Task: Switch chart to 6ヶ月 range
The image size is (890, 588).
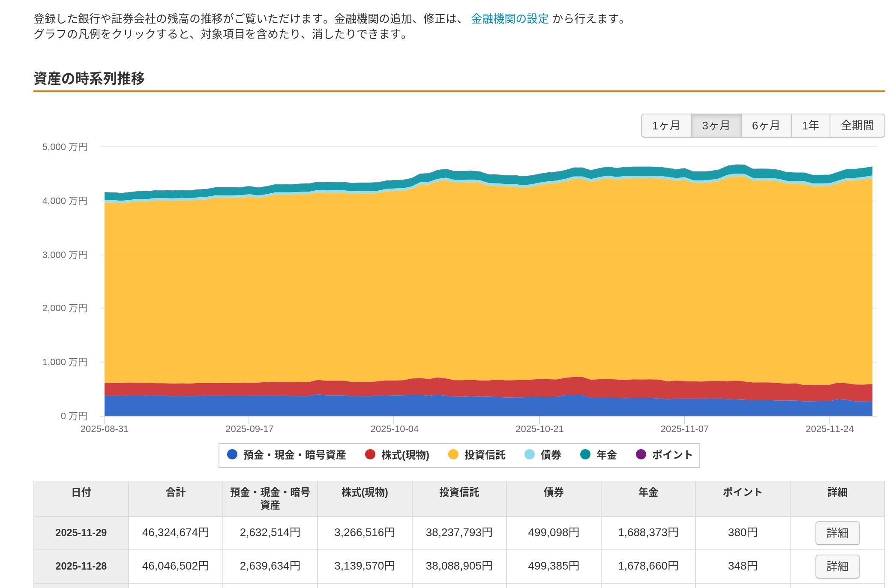Action: coord(766,126)
